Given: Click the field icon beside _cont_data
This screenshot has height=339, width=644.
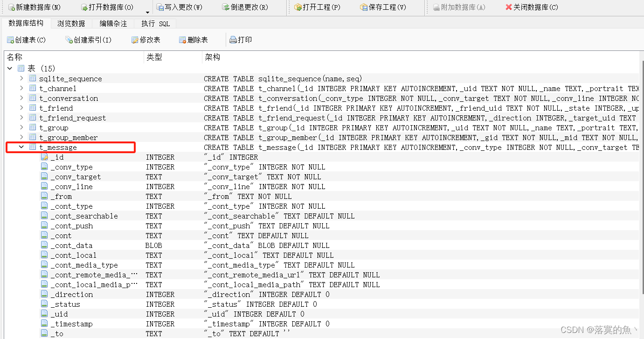Looking at the screenshot, I should [44, 245].
